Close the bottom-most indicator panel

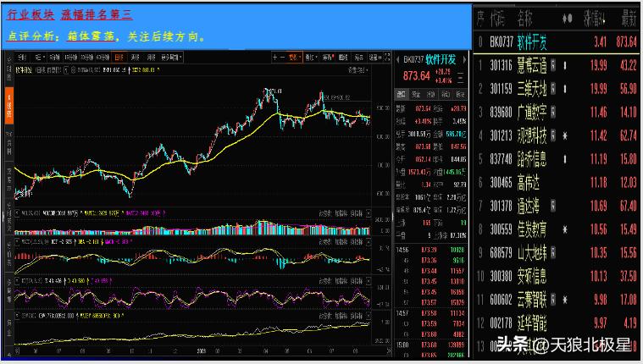(x=369, y=316)
